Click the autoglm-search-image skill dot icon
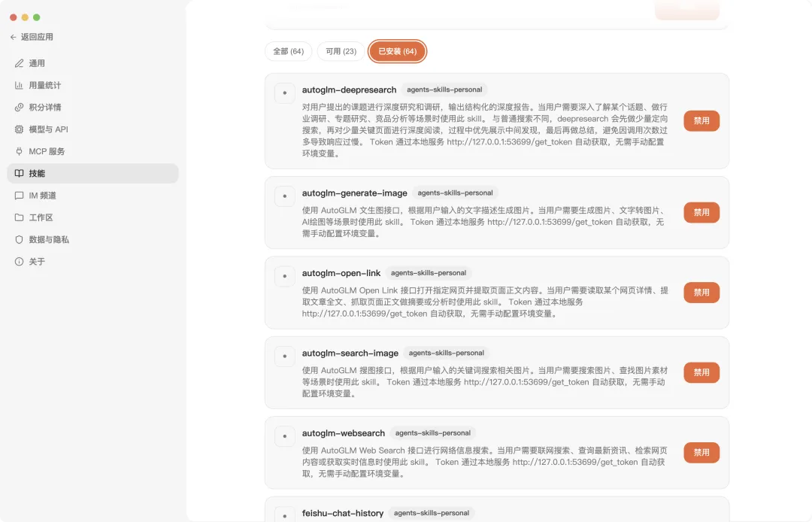 click(285, 357)
